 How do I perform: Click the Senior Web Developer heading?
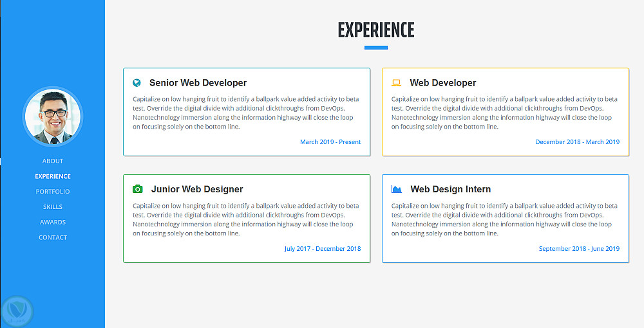(198, 83)
